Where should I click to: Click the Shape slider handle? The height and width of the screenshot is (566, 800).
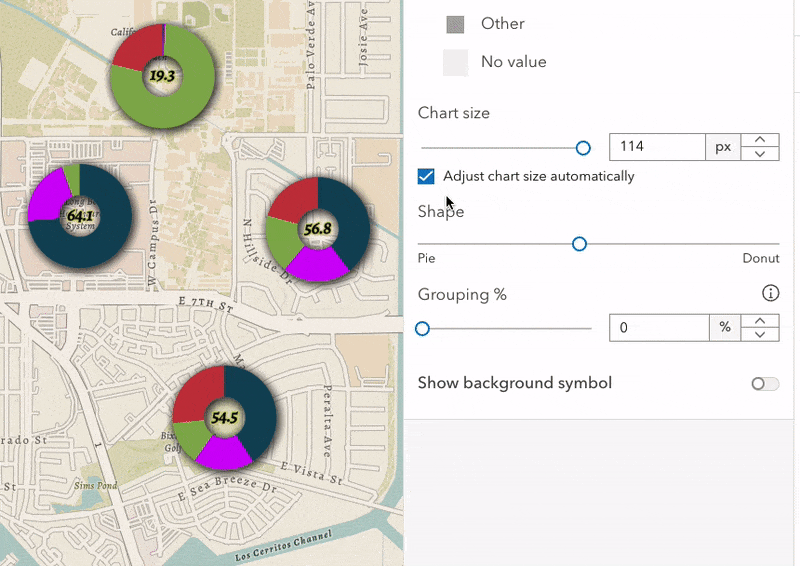[x=579, y=244]
